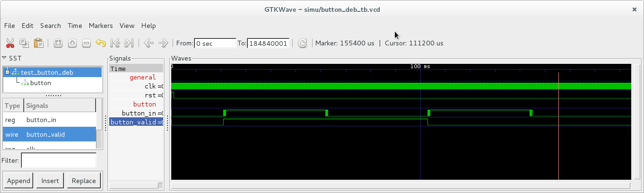644x193 pixels.
Task: Click the waves horizontal scrollbar
Action: (x=401, y=185)
